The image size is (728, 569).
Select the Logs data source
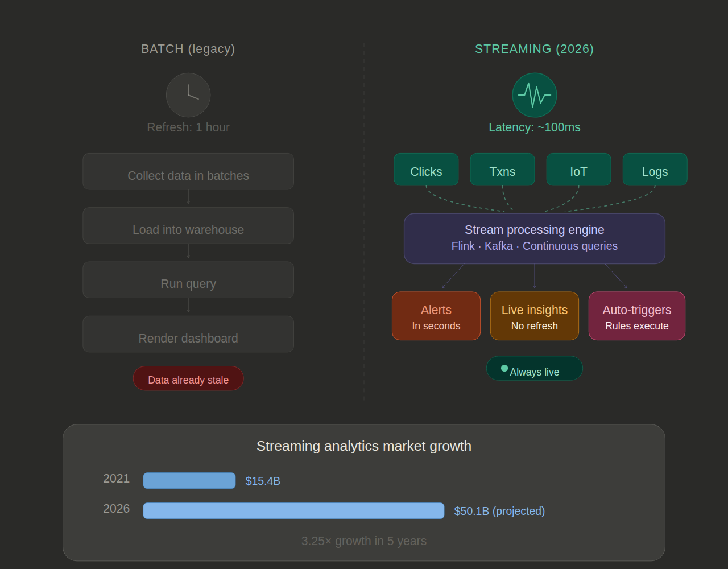[x=655, y=170]
